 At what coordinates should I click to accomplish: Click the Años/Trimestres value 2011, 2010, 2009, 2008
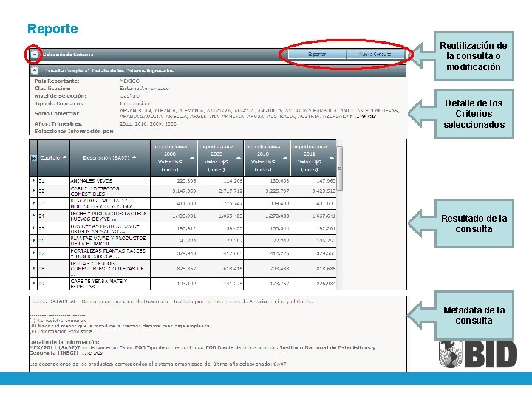pyautogui.click(x=148, y=124)
